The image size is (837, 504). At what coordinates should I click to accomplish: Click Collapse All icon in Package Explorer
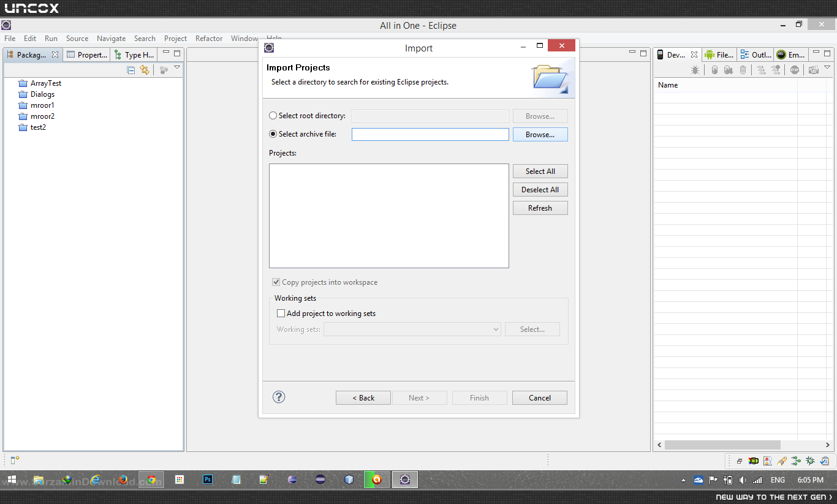point(131,70)
